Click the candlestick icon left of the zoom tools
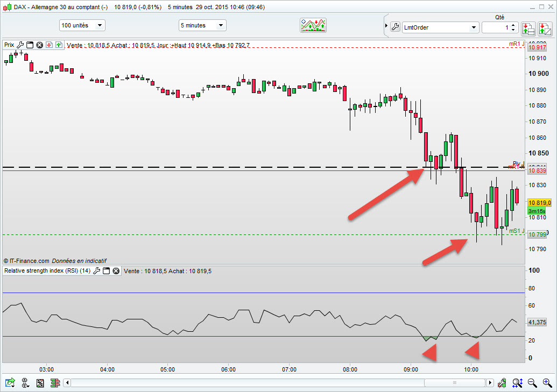Viewport: 557px width, 392px height. [502, 382]
